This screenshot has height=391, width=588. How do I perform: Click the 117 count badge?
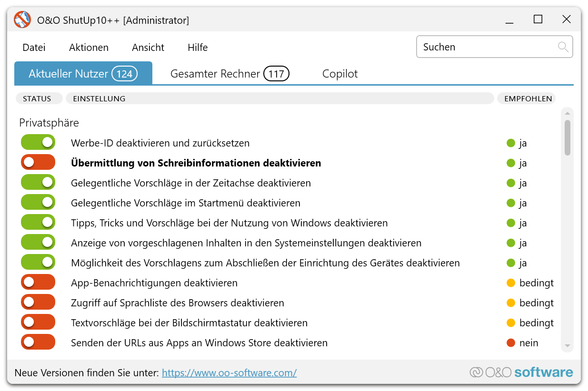276,74
